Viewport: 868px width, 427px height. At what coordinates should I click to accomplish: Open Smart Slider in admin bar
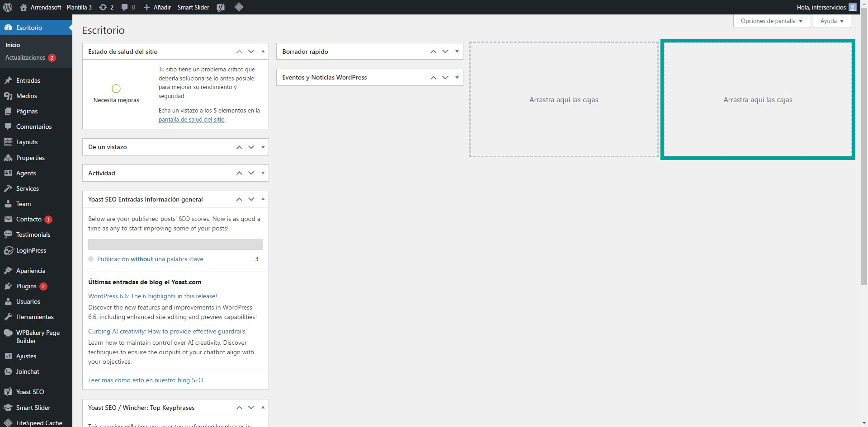193,7
